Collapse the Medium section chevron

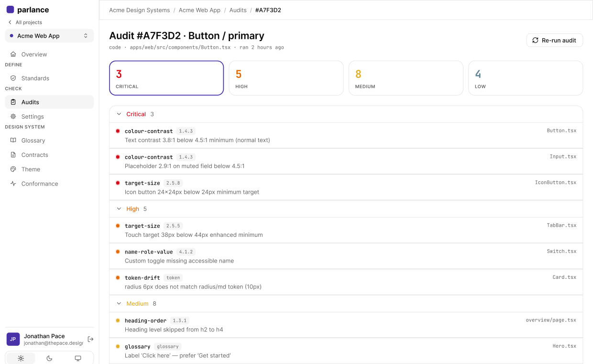tap(119, 304)
